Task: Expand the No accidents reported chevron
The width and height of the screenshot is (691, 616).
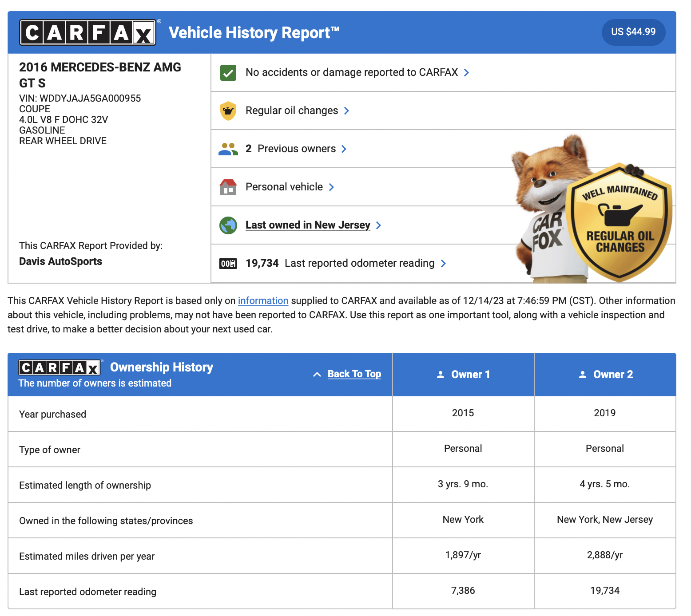Action: click(x=466, y=73)
